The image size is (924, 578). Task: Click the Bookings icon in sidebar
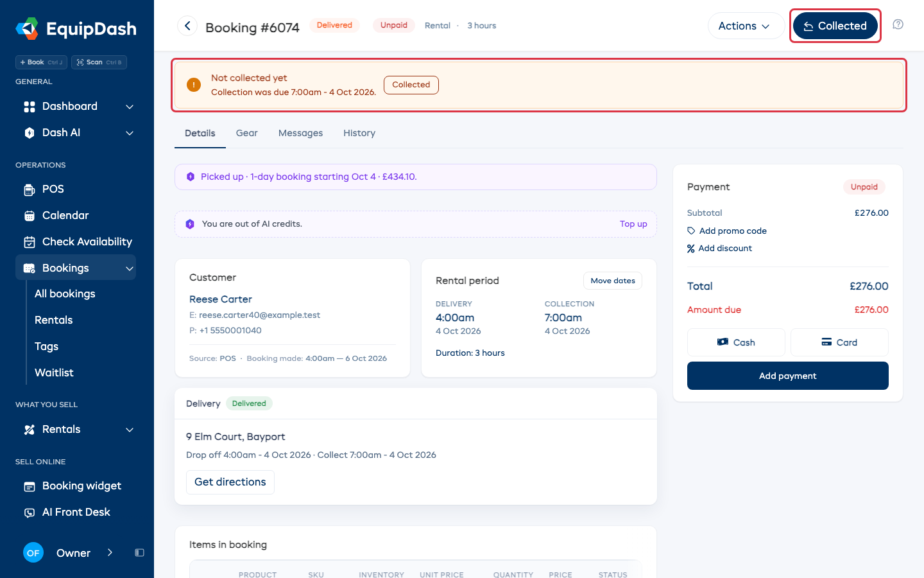[x=30, y=268]
